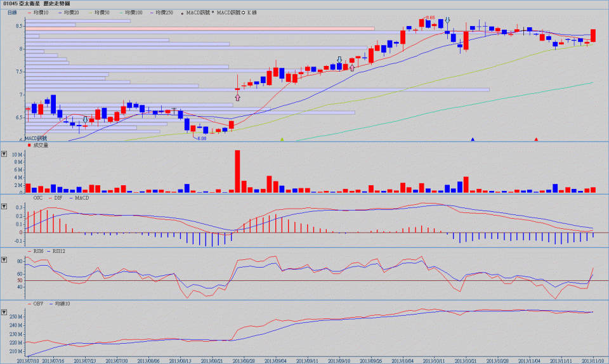
Task: Click the down-arrow signal near the 8.65 high
Action: tap(448, 22)
